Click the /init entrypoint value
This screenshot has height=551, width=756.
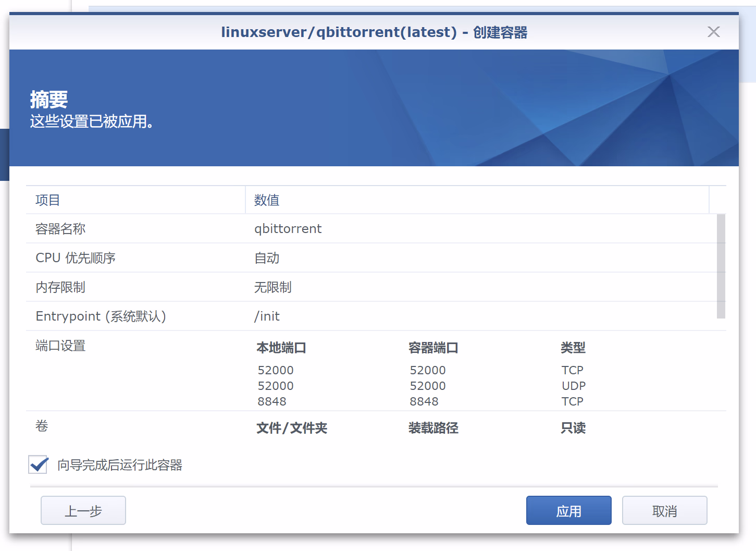click(x=267, y=316)
